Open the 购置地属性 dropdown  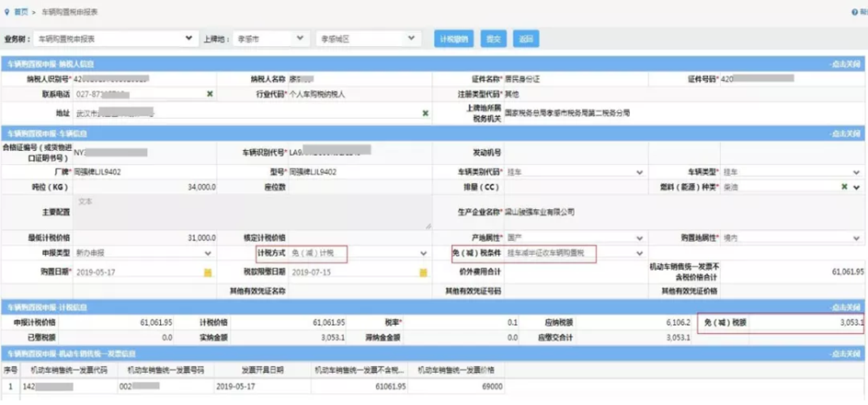click(856, 238)
